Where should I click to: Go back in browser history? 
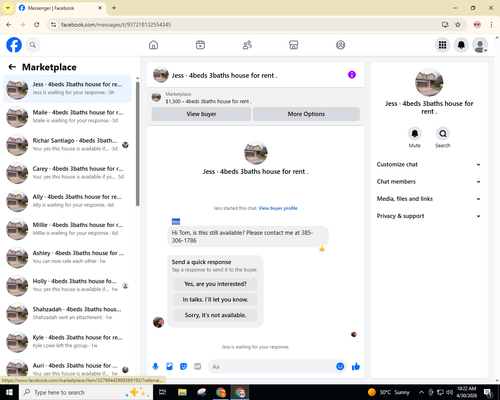[9, 25]
